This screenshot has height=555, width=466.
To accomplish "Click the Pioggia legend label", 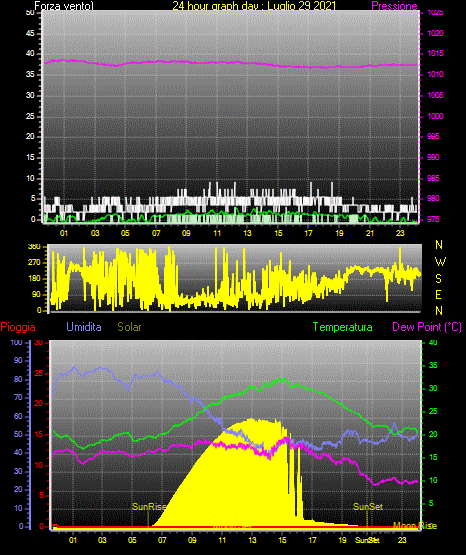I will pyautogui.click(x=18, y=327).
